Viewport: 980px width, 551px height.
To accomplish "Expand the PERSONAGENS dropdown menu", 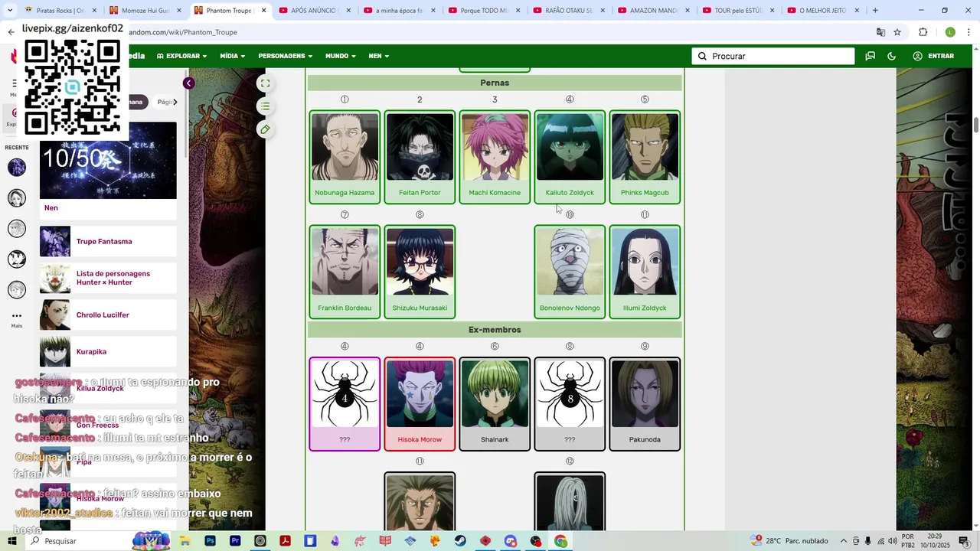I will [x=286, y=56].
